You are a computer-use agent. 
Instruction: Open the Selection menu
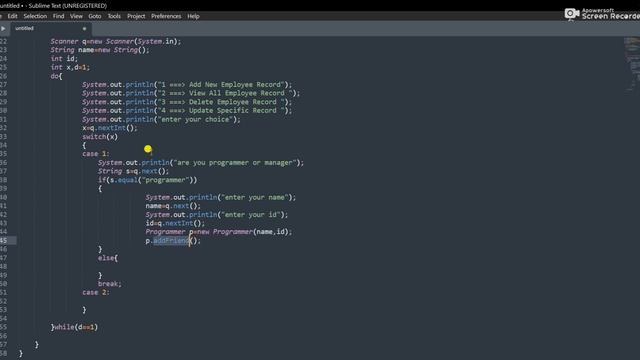point(35,16)
